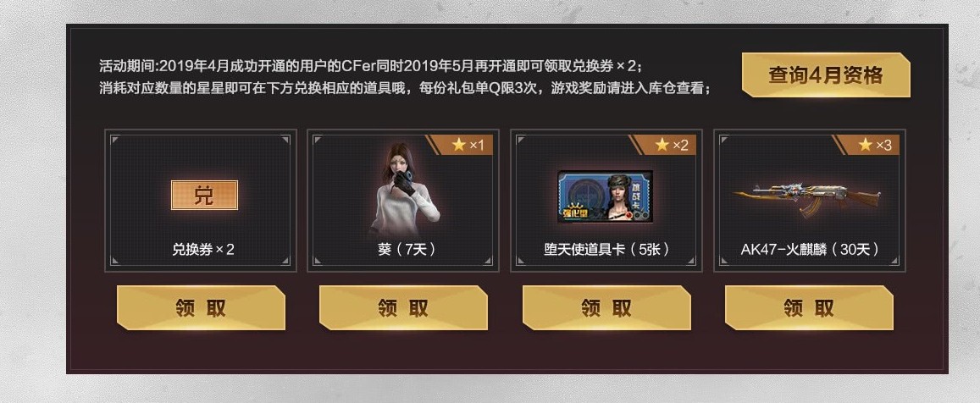Claim the AK47-火麒麟 with 领取 button

point(809,308)
